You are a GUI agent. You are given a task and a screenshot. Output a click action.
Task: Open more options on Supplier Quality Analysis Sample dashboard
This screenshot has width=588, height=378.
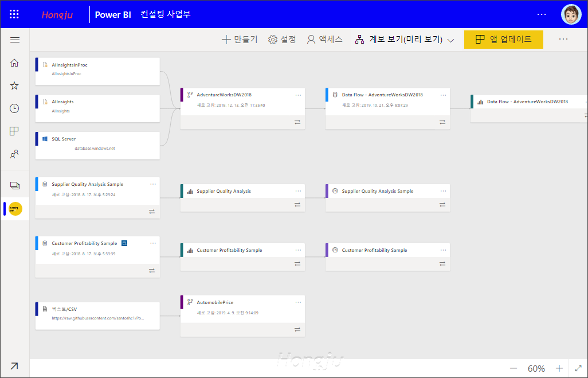[x=443, y=191]
